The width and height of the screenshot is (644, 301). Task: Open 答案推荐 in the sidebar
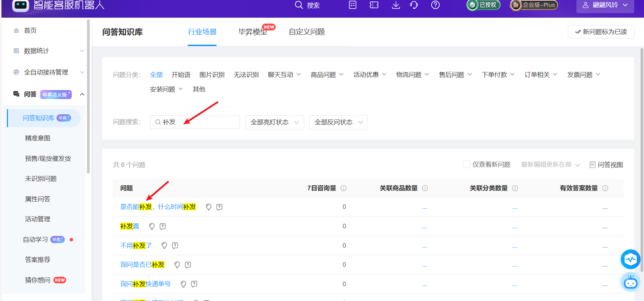pos(38,260)
